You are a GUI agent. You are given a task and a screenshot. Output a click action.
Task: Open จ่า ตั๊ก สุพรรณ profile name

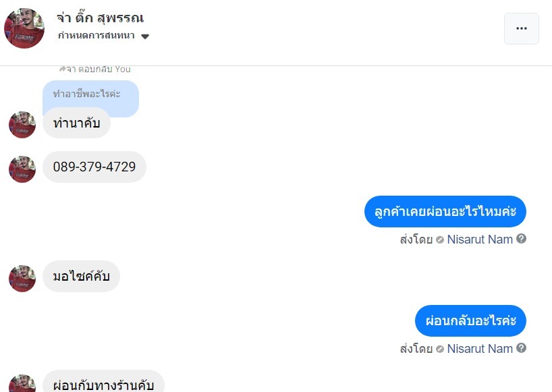click(x=101, y=18)
